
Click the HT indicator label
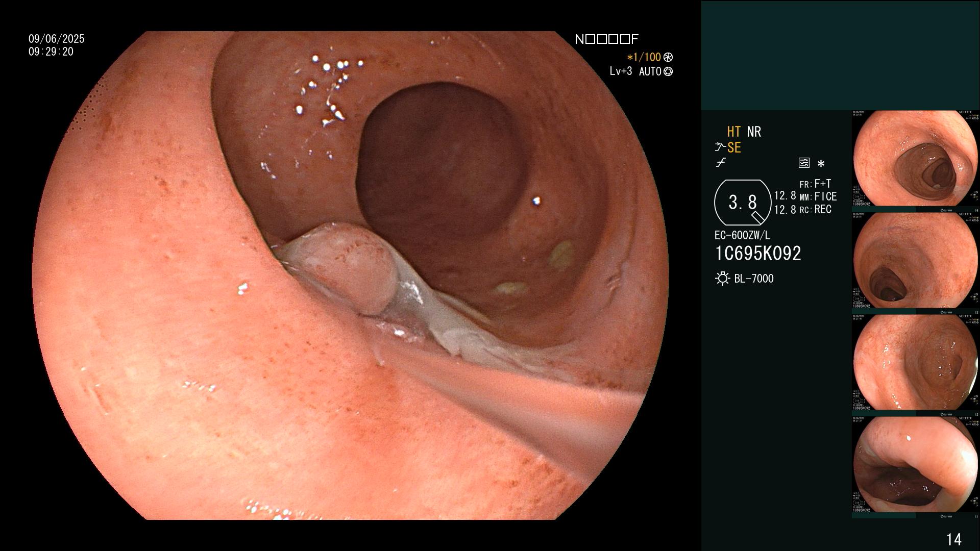(x=734, y=132)
